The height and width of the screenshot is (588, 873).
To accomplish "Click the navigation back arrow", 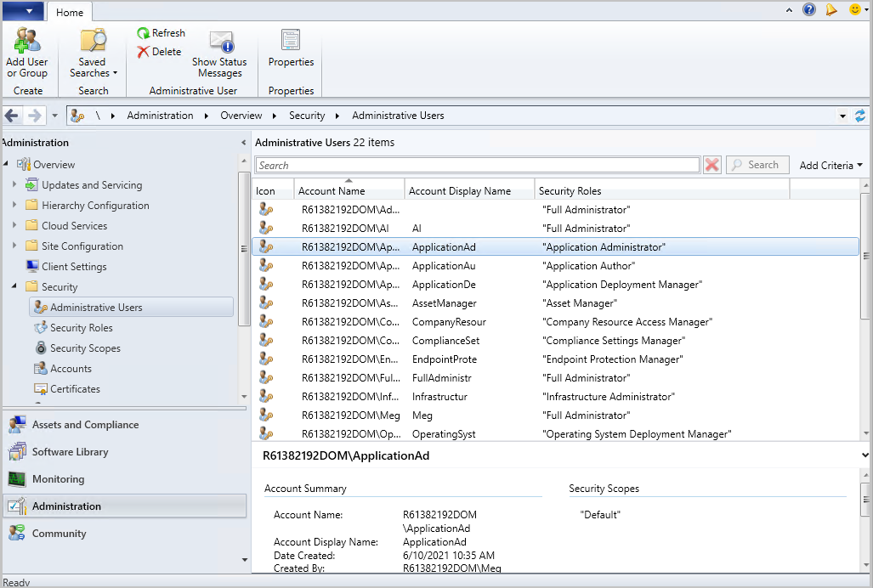I will pyautogui.click(x=12, y=116).
